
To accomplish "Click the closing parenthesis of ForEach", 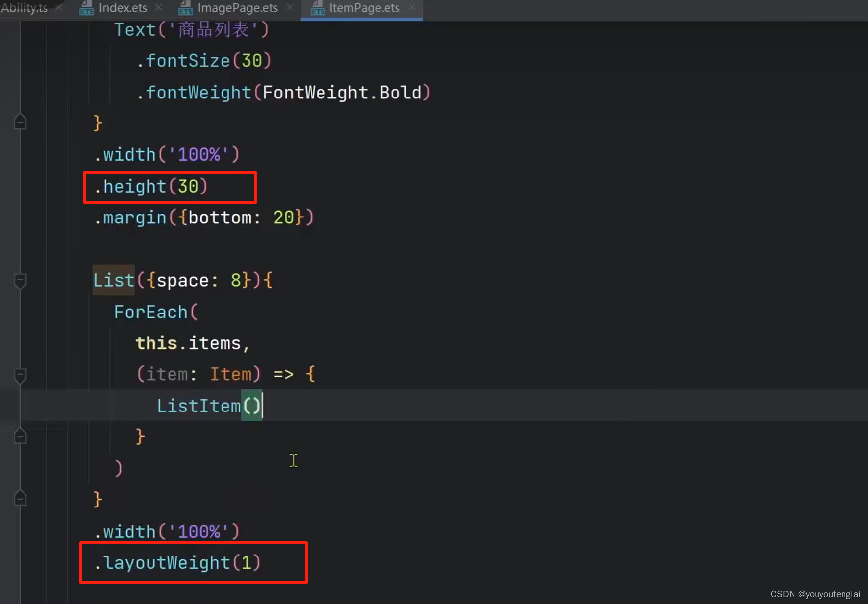I will [118, 468].
